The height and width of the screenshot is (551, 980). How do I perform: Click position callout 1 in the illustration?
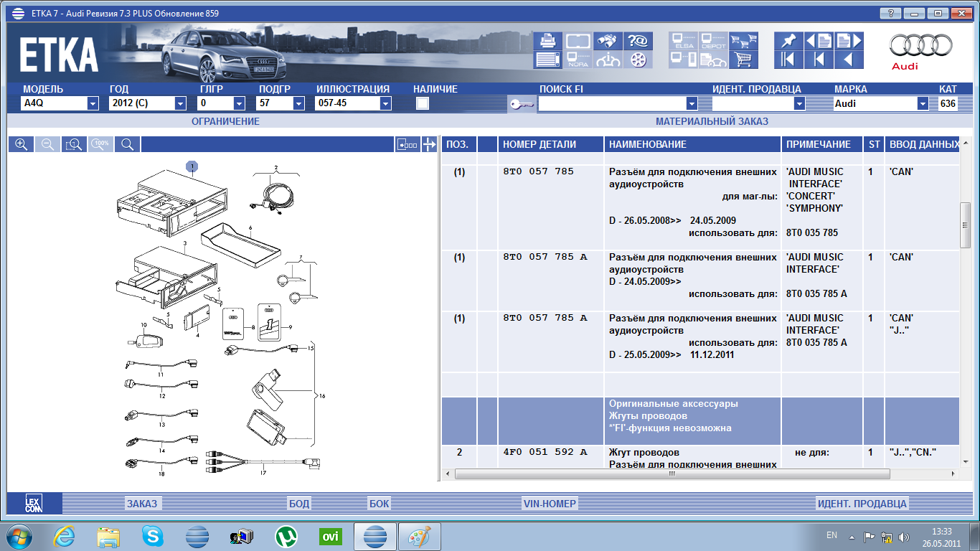[193, 166]
